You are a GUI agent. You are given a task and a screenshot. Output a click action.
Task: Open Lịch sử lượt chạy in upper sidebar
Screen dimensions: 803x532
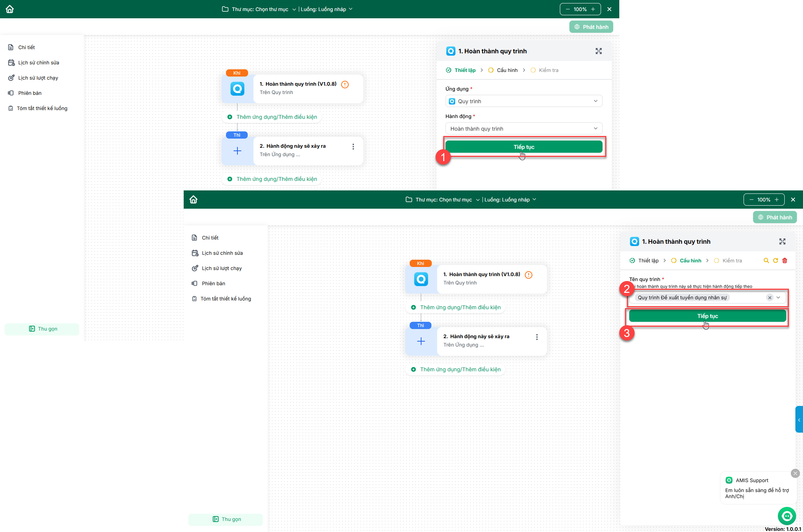38,78
